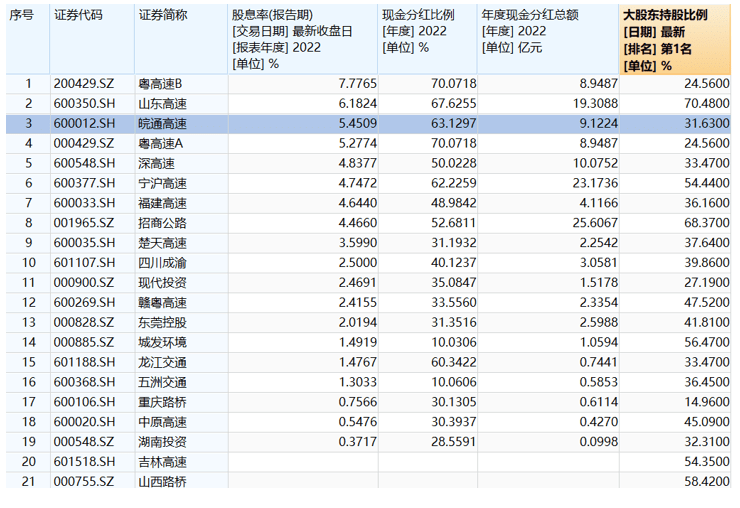Screen dimensions: 740x508
Task: Select the name 东莞控股
Action: [x=163, y=322]
